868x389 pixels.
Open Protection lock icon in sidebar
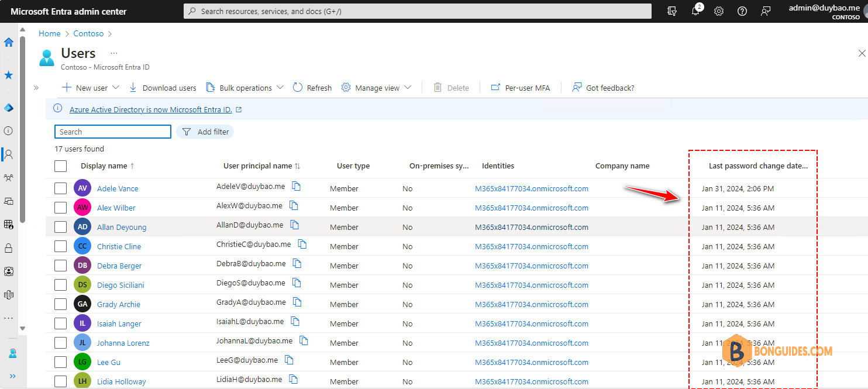9,248
